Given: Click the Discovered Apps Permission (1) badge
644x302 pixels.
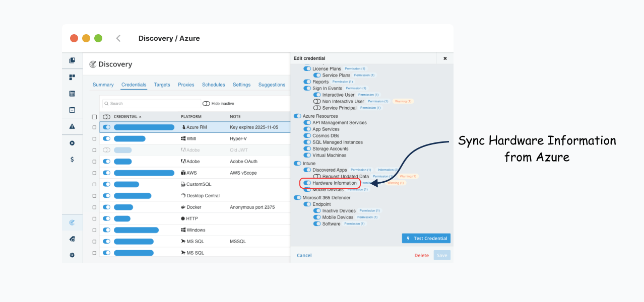Looking at the screenshot, I should pos(361,170).
